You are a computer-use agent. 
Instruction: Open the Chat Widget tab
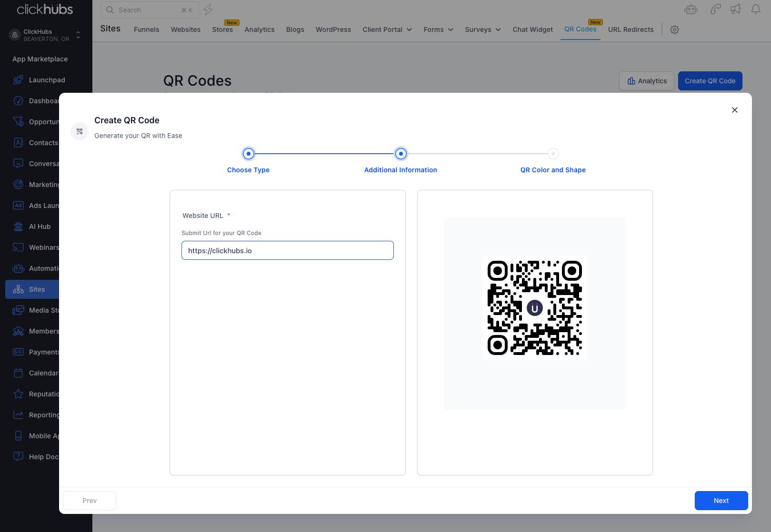tap(533, 30)
